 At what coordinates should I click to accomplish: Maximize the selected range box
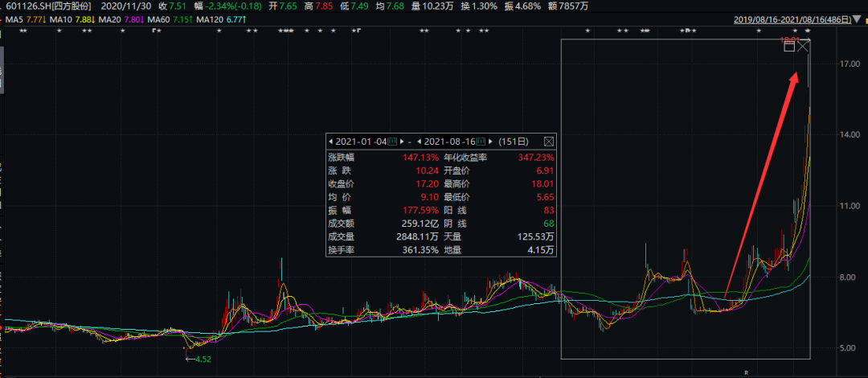(789, 47)
